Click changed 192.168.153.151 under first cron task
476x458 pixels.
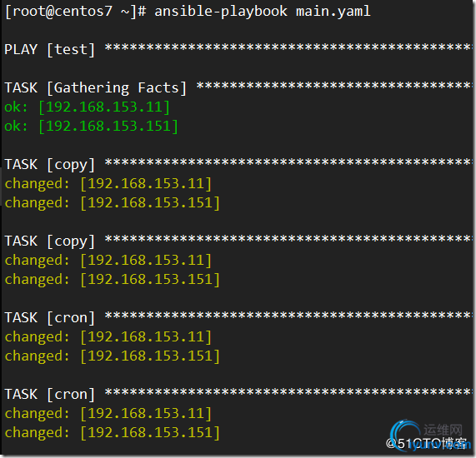click(x=113, y=356)
